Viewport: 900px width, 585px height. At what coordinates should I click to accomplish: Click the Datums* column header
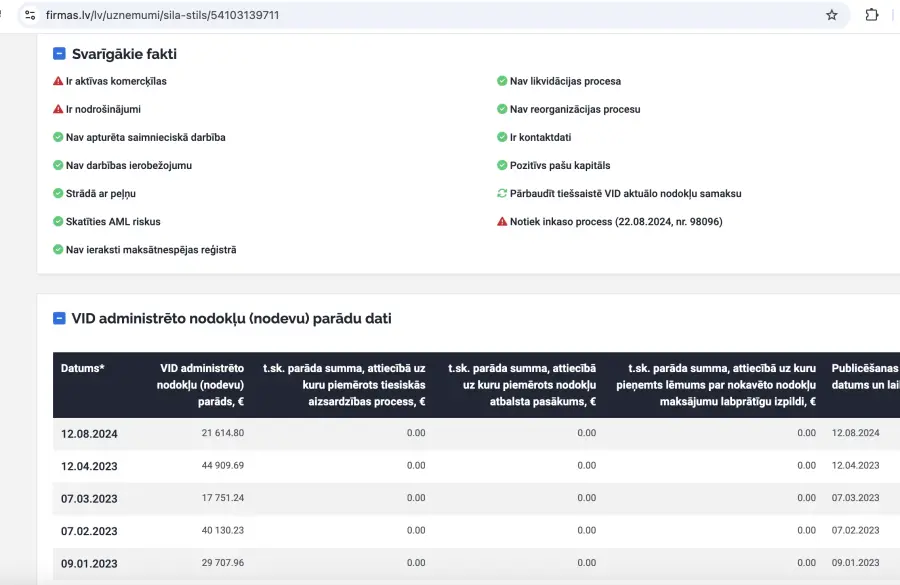[x=83, y=369]
